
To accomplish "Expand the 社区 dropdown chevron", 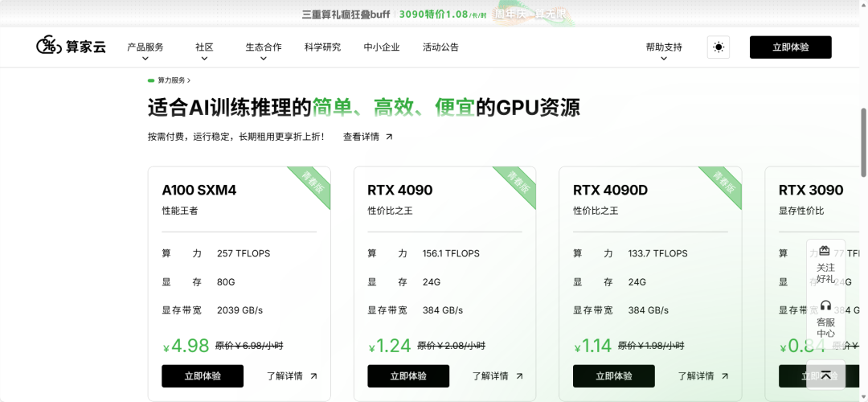I will click(x=204, y=58).
